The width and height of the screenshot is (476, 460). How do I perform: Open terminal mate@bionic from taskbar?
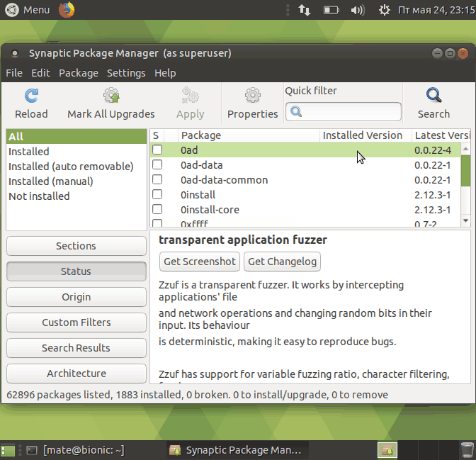[75, 450]
